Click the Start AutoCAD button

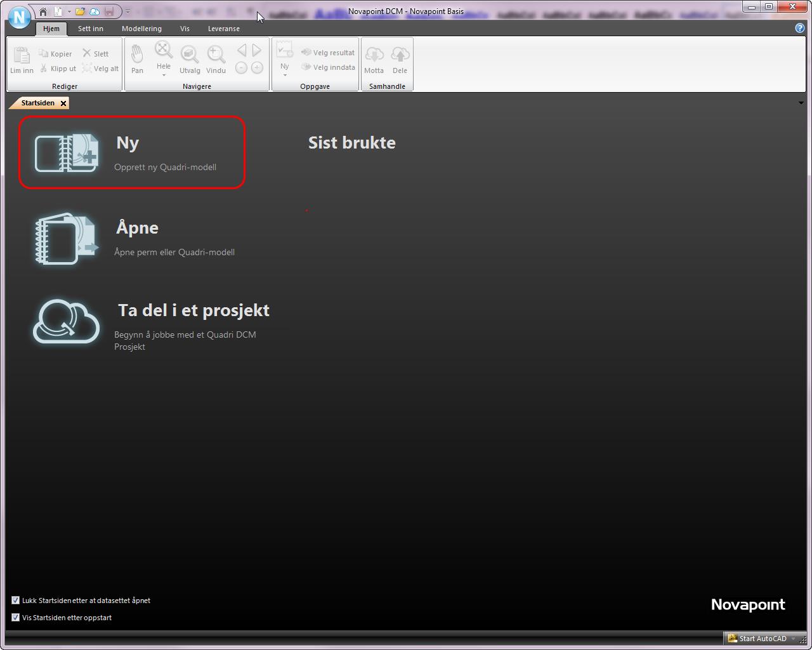[757, 639]
